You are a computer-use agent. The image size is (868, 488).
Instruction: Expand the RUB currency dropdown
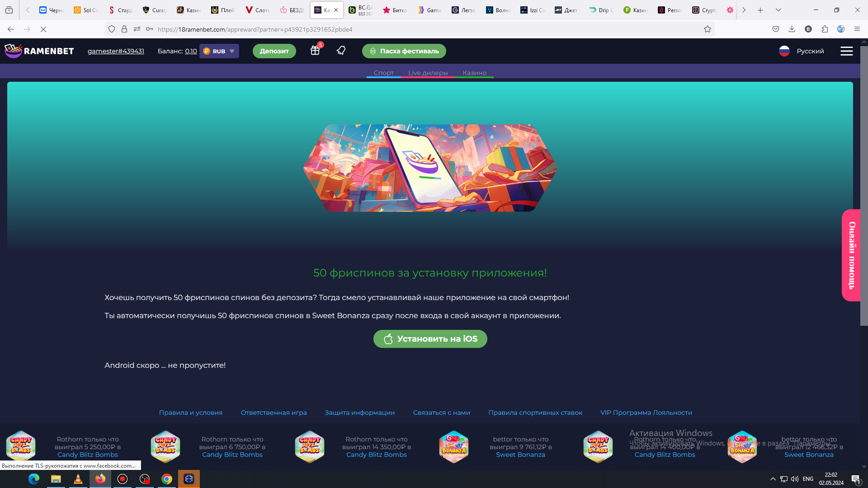(219, 51)
